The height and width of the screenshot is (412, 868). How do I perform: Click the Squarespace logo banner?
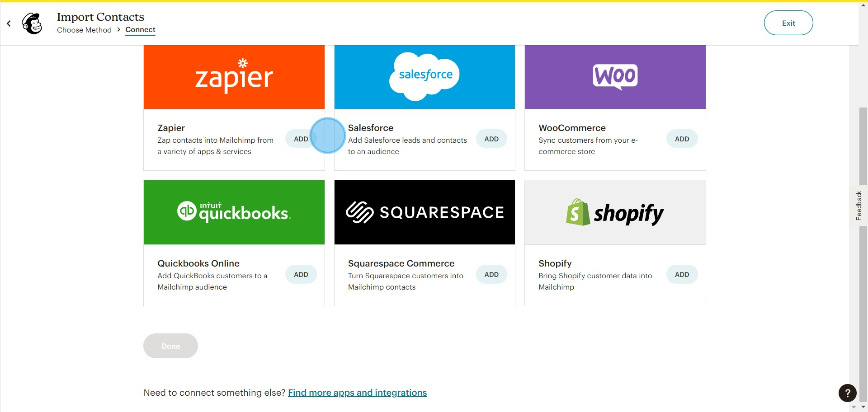(425, 212)
